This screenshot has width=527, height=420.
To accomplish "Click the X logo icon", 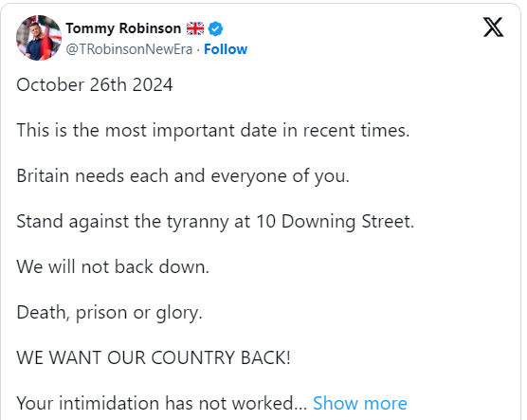I will coord(493,27).
